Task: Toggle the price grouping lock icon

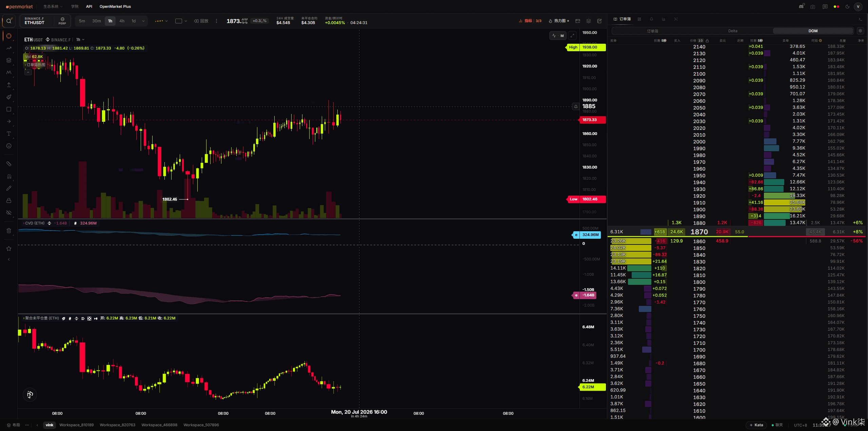Action: click(707, 41)
